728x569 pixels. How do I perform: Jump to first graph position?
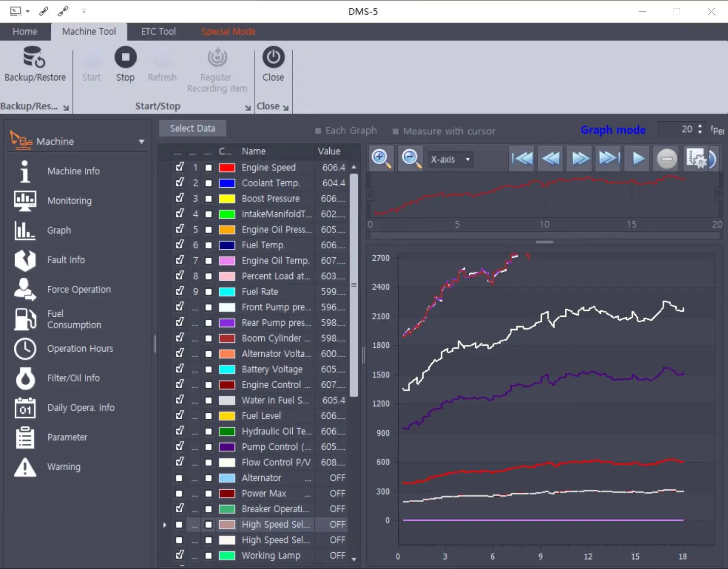pos(522,159)
